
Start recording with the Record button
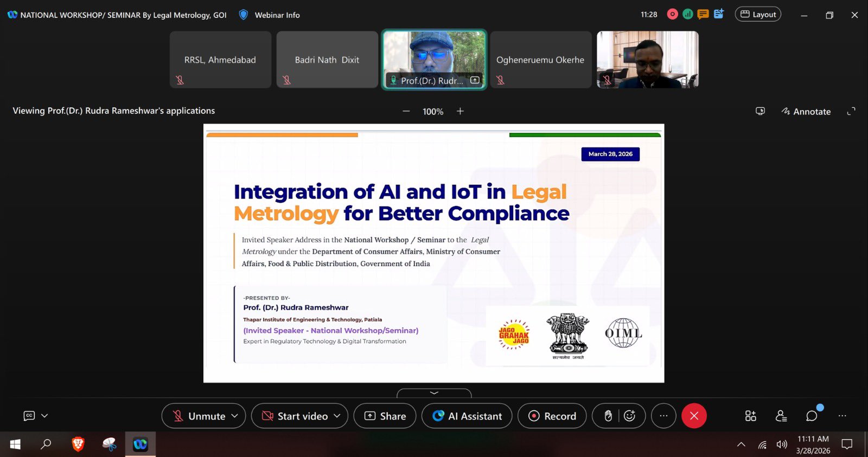pyautogui.click(x=552, y=416)
